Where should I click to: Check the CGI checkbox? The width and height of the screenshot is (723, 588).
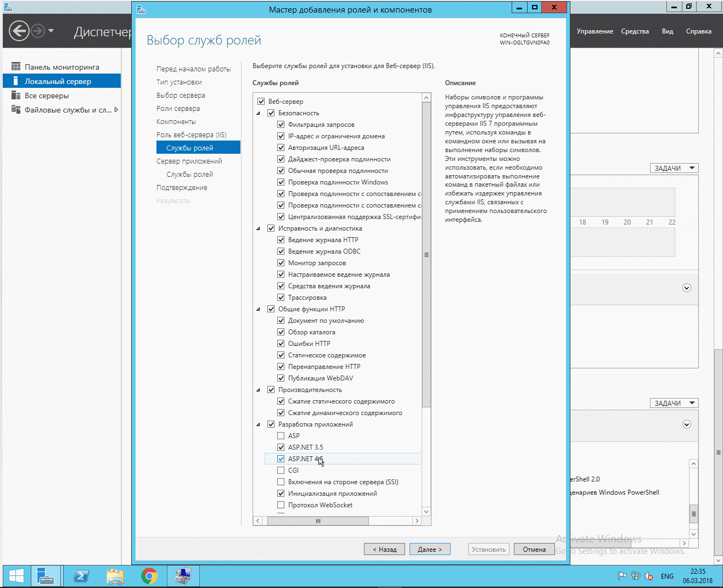(x=281, y=471)
